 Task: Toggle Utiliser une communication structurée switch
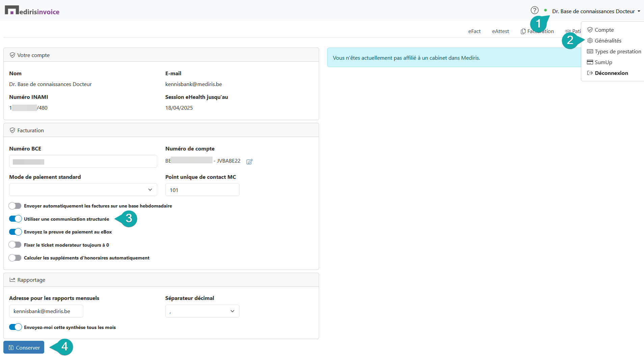coord(15,219)
